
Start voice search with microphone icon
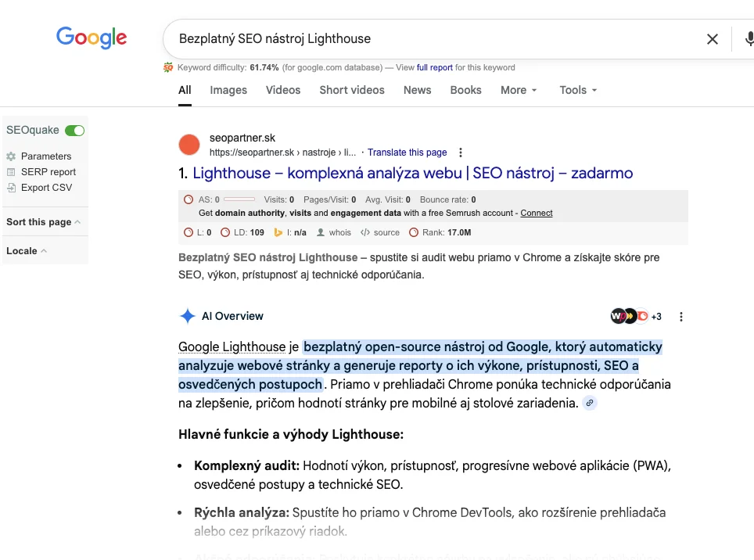pyautogui.click(x=749, y=39)
